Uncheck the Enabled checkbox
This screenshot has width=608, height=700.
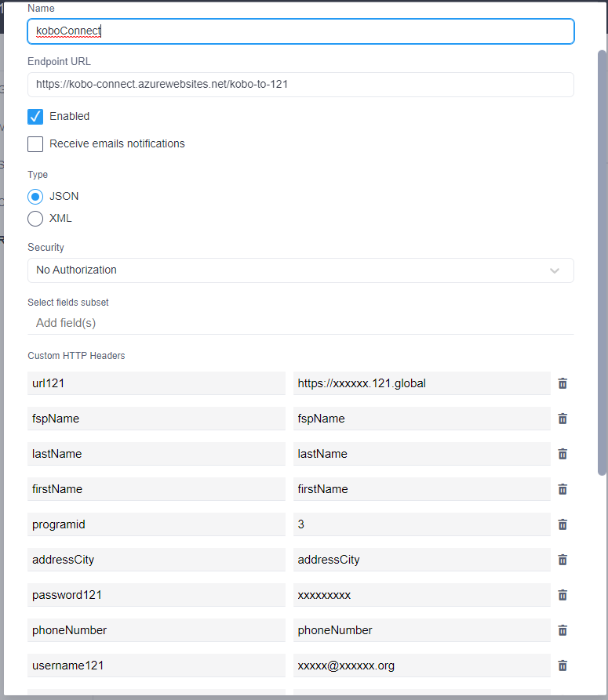35,116
